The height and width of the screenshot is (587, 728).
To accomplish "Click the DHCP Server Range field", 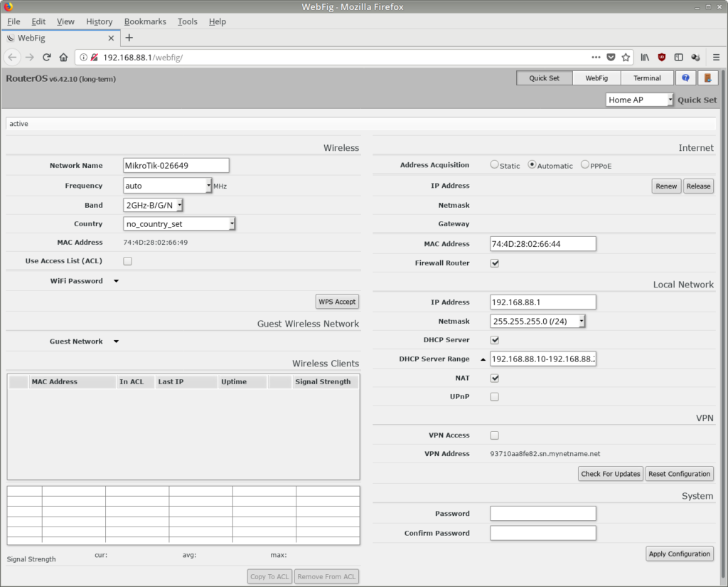I will 542,359.
